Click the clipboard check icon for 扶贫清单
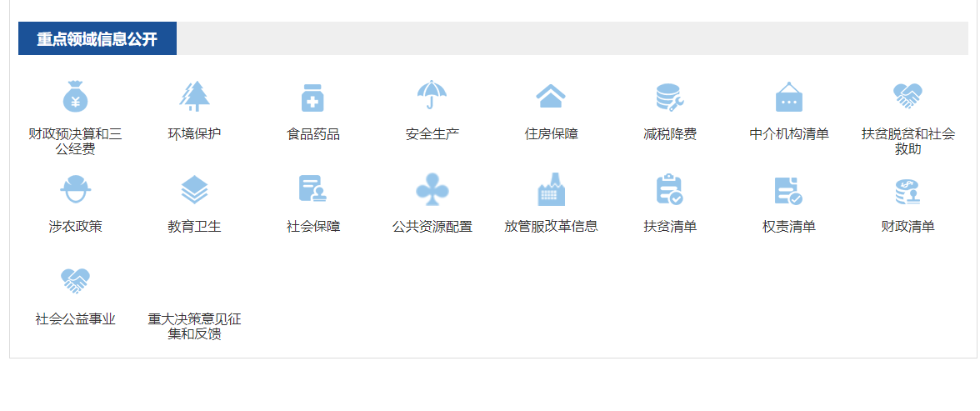The height and width of the screenshot is (411, 980). click(x=670, y=189)
